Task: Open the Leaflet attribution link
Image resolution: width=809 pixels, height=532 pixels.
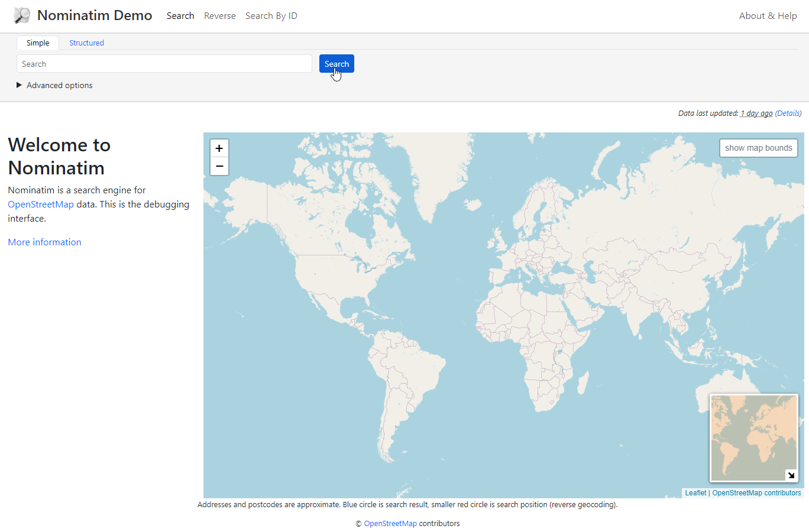Action: tap(695, 492)
